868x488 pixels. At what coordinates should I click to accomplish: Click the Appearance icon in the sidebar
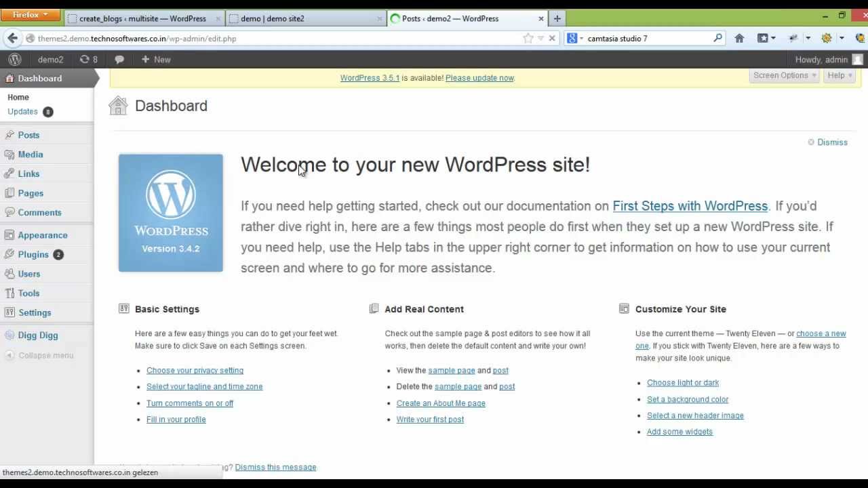tap(9, 235)
